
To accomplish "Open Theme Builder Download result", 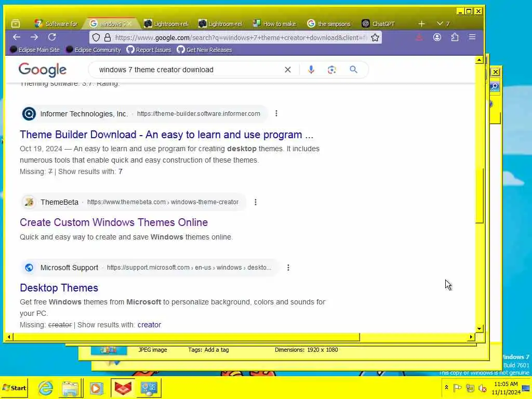I will [x=166, y=135].
